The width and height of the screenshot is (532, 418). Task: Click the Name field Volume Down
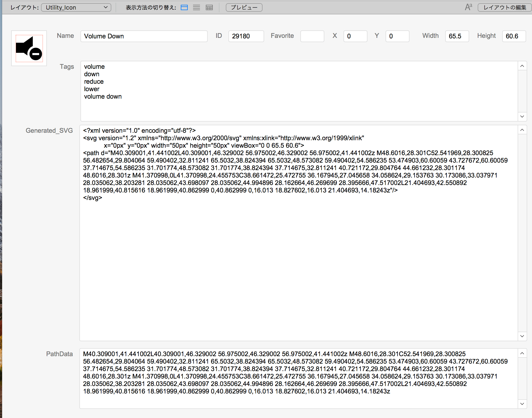click(144, 36)
